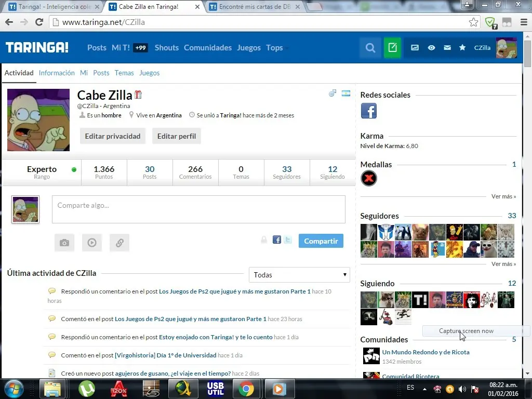The height and width of the screenshot is (399, 532).
Task: Attach a link with chain icon
Action: pyautogui.click(x=119, y=243)
